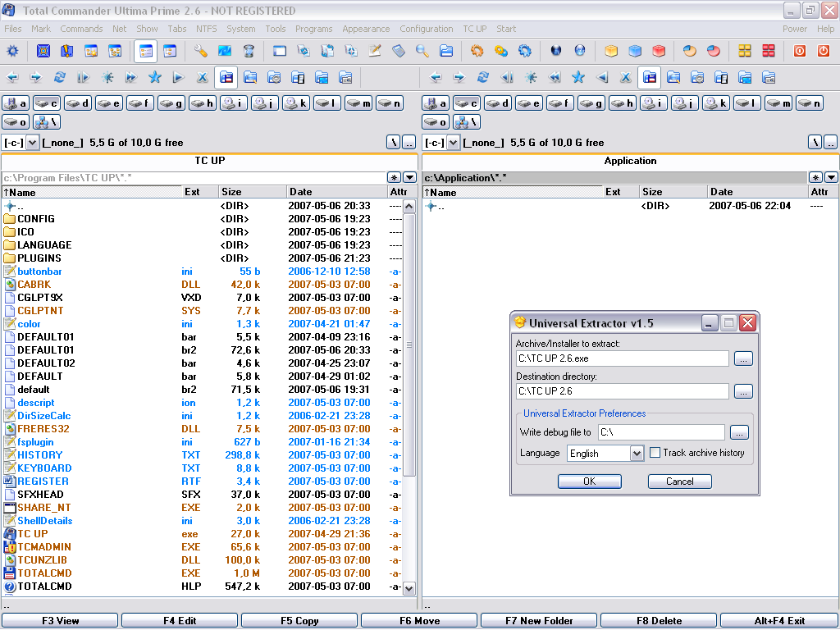The width and height of the screenshot is (840, 630).
Task: Select the SFXHEAD file row
Action: pyautogui.click(x=203, y=495)
